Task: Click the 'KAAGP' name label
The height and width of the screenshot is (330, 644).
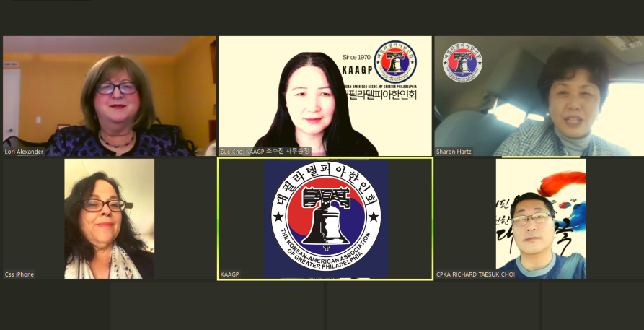Action: point(229,274)
